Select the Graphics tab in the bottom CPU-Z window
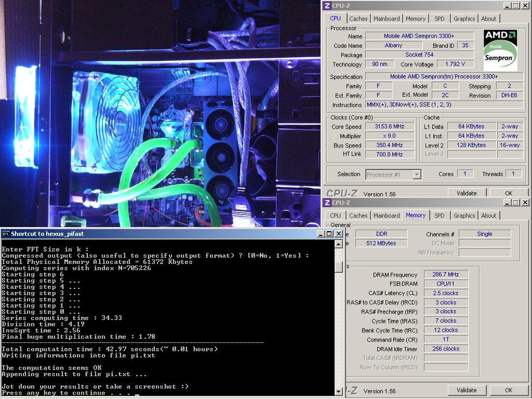532x399 pixels. [x=464, y=216]
